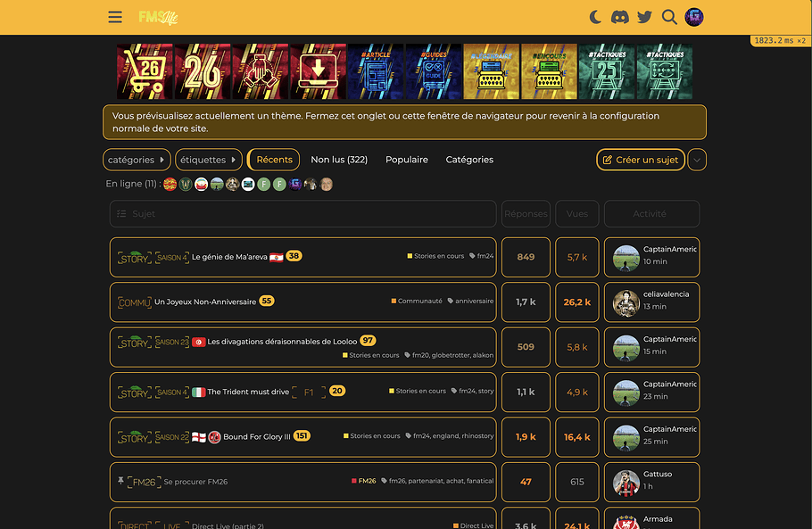Screen dimensions: 812x529
Task: Click the search magnifier icon
Action: click(669, 17)
